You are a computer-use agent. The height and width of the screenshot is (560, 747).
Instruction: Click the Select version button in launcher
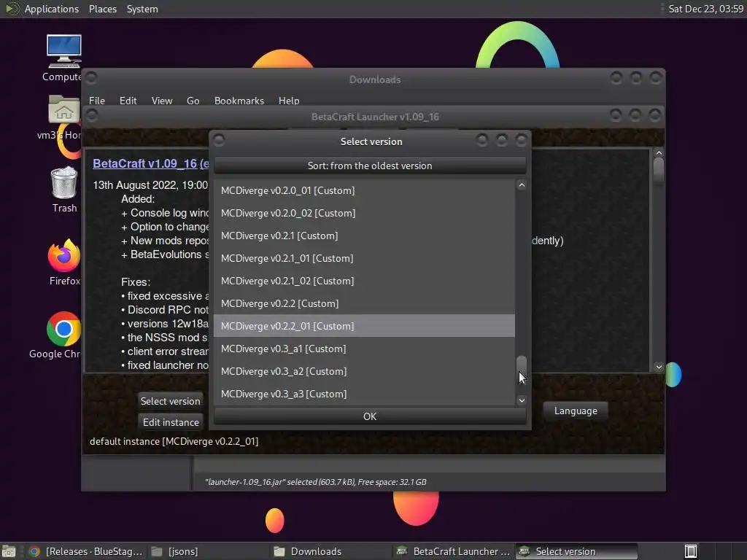click(170, 401)
